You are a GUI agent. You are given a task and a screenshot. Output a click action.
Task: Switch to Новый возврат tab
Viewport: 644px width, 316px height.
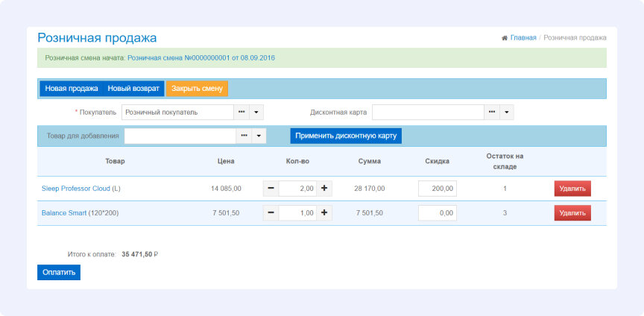tap(133, 89)
